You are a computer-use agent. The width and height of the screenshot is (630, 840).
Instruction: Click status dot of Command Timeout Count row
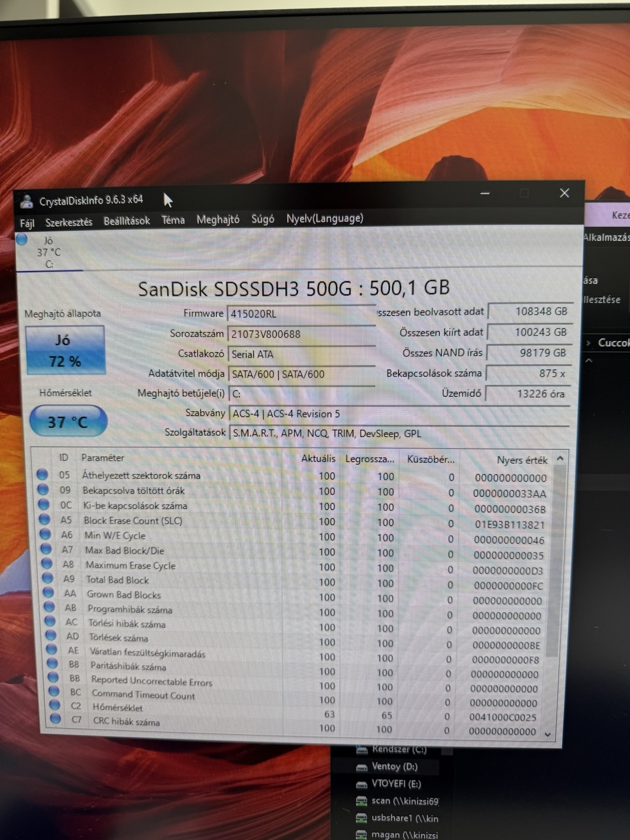click(x=54, y=691)
